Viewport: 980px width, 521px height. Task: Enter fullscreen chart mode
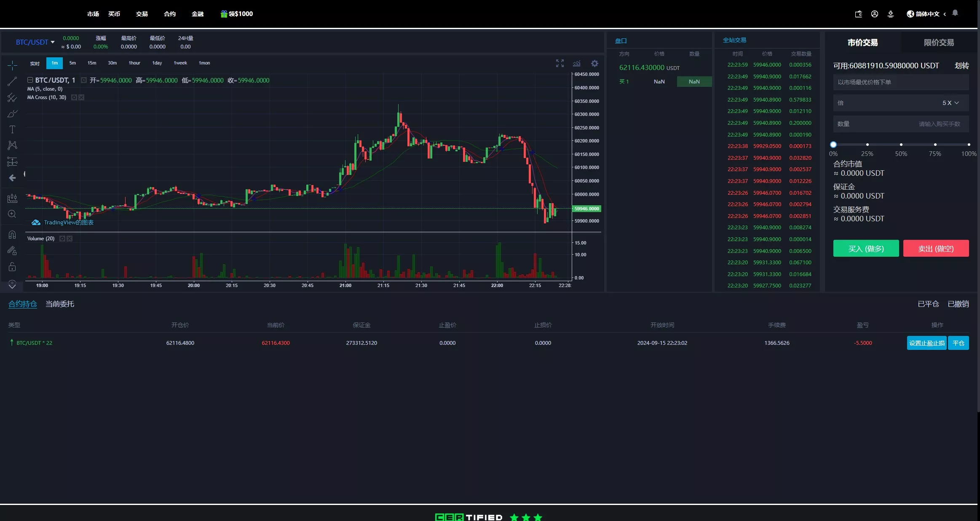pyautogui.click(x=560, y=63)
